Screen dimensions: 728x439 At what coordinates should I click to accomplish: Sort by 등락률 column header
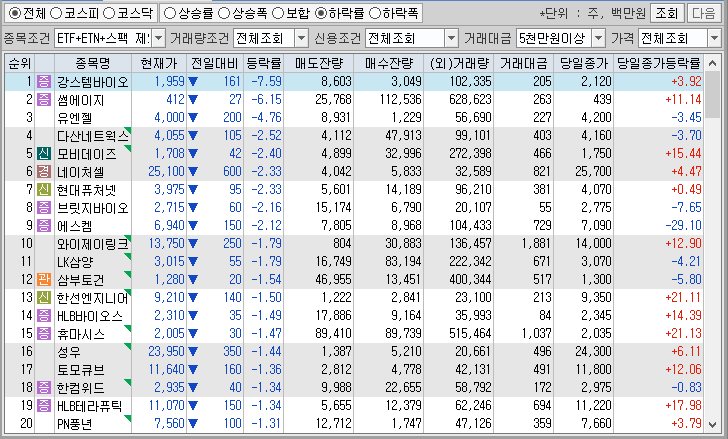(263, 63)
